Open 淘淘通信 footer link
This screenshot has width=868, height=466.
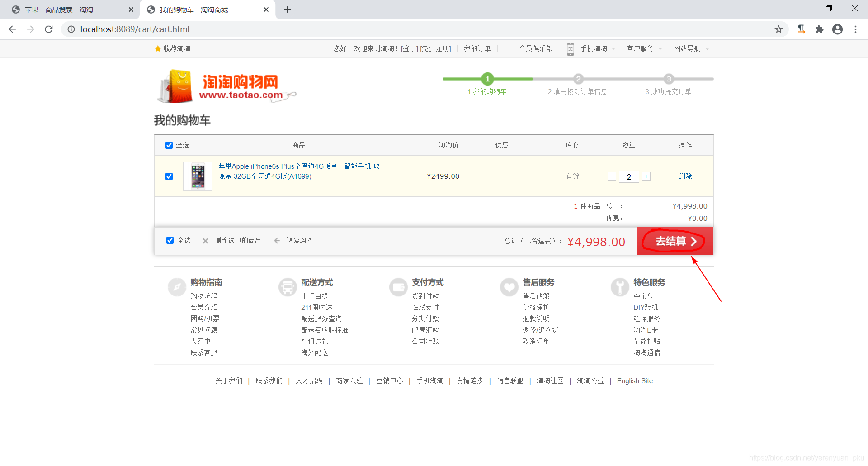[647, 352]
